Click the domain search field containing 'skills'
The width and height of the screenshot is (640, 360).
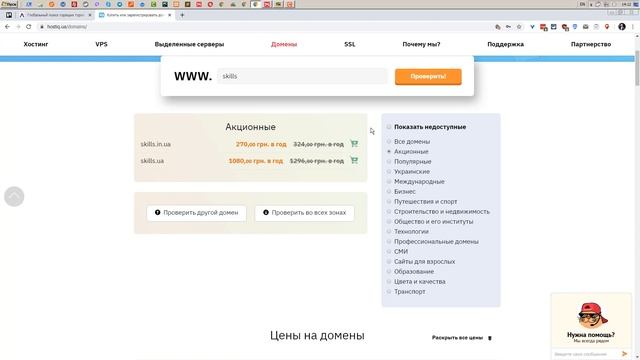[302, 76]
